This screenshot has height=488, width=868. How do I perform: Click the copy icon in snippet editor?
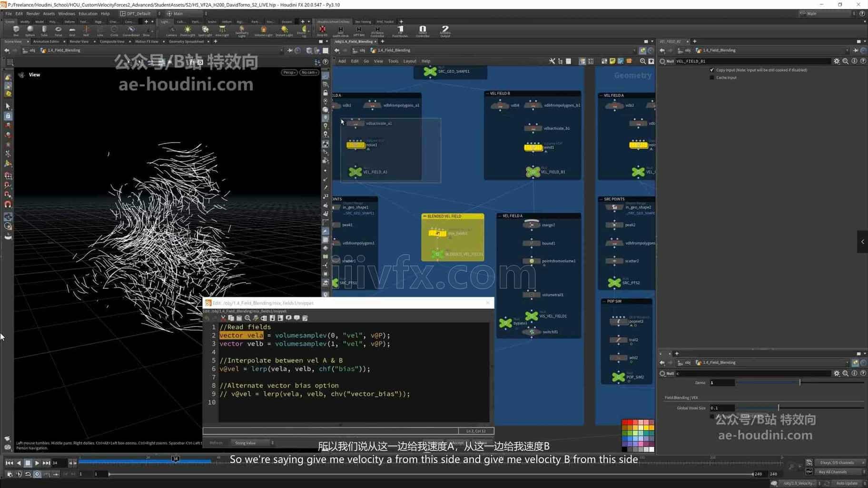click(x=231, y=318)
